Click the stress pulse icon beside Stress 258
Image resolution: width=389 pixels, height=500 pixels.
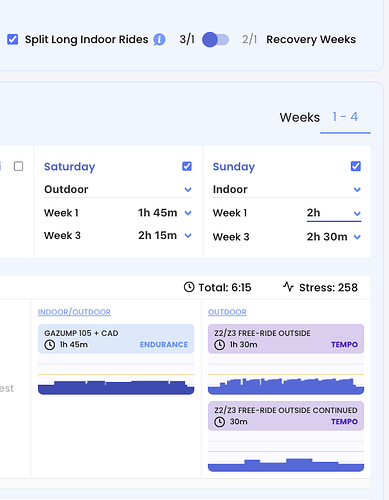point(288,287)
